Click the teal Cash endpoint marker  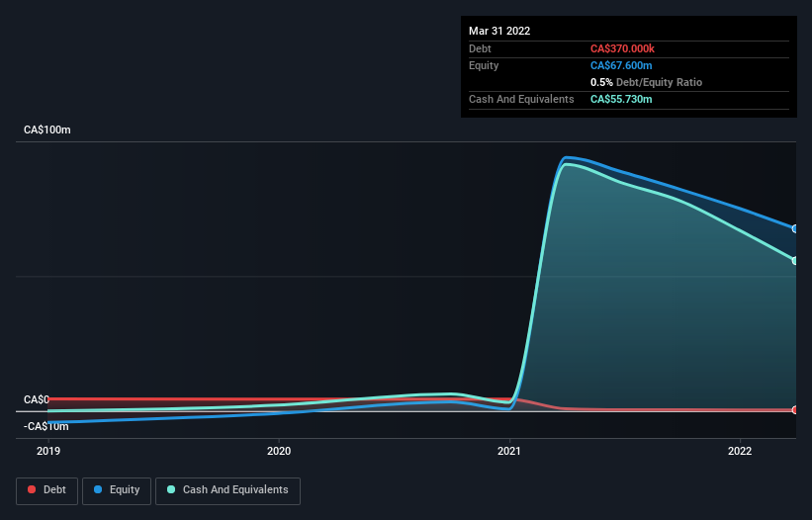pos(795,261)
